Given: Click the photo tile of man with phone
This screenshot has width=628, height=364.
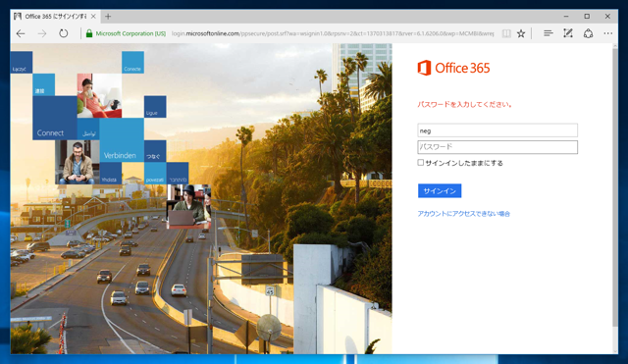Looking at the screenshot, I should click(x=77, y=162).
